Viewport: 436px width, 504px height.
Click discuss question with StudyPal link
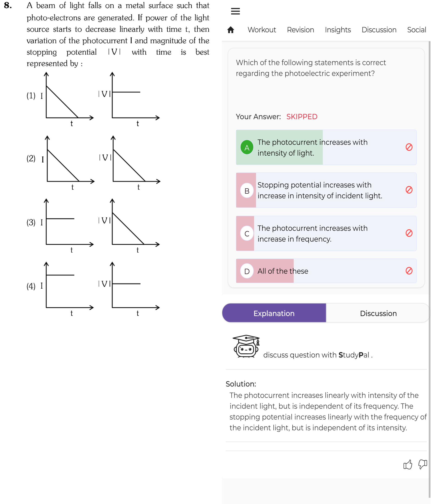[x=318, y=355]
